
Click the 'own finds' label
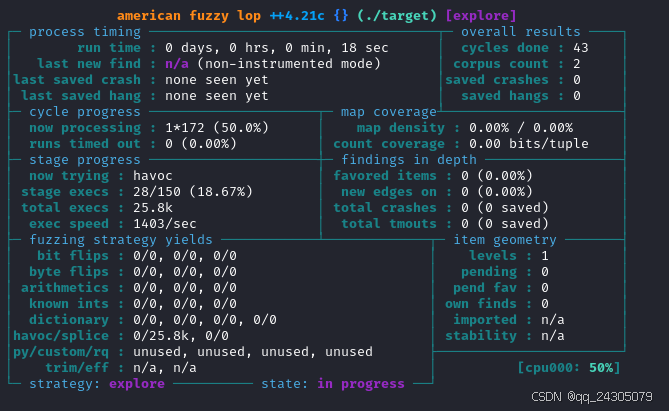pyautogui.click(x=481, y=304)
